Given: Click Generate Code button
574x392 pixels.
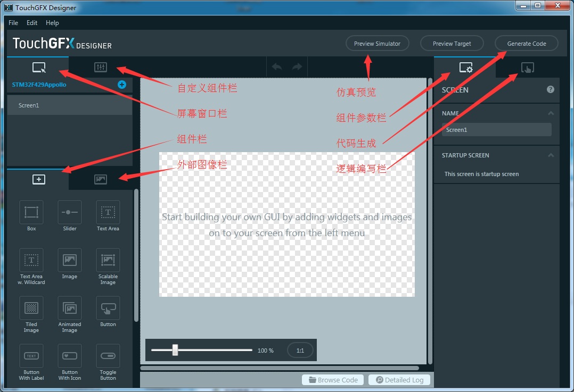Looking at the screenshot, I should (x=527, y=44).
